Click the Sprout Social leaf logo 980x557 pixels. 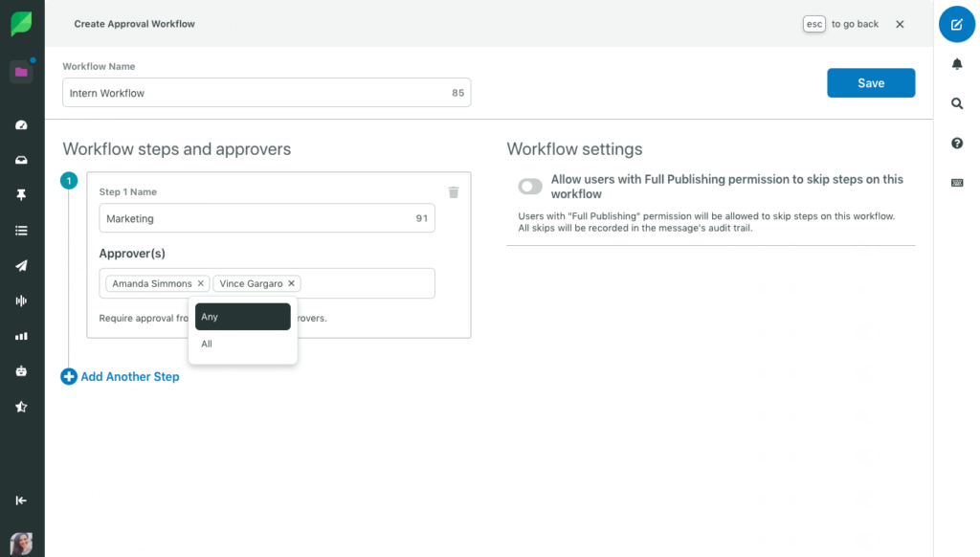click(x=20, y=23)
